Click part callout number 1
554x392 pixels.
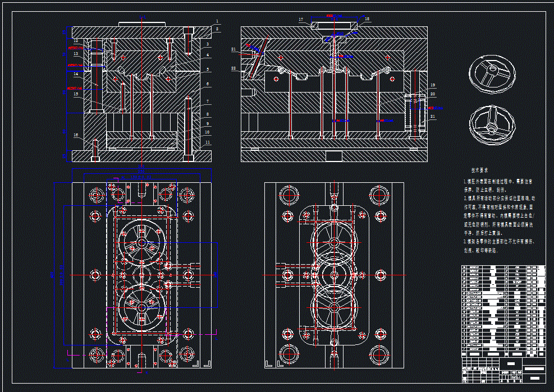[x=217, y=21]
